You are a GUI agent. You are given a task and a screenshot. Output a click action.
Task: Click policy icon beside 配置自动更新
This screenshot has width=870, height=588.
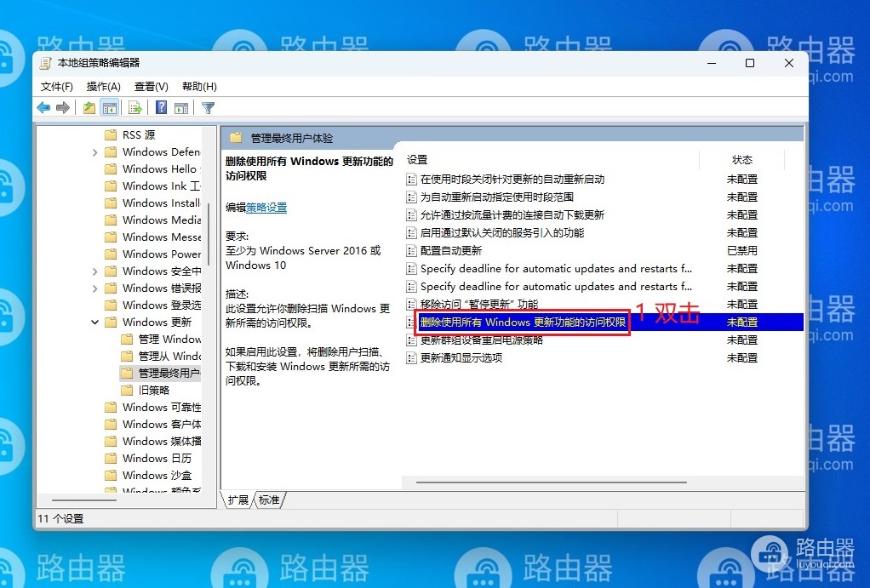click(x=411, y=251)
